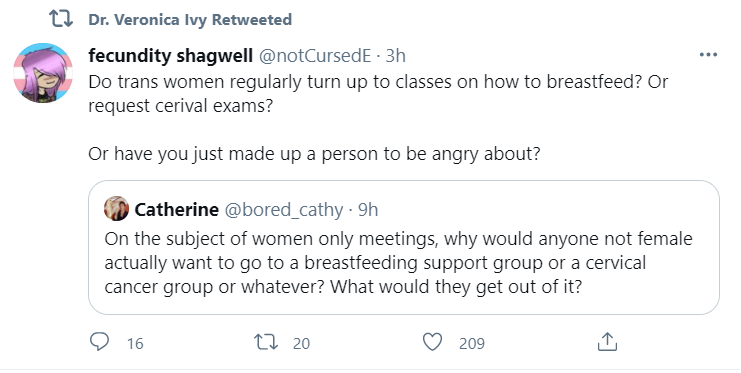Viewport: 741px width, 373px height.
Task: View the 16 replies count
Action: tap(135, 343)
